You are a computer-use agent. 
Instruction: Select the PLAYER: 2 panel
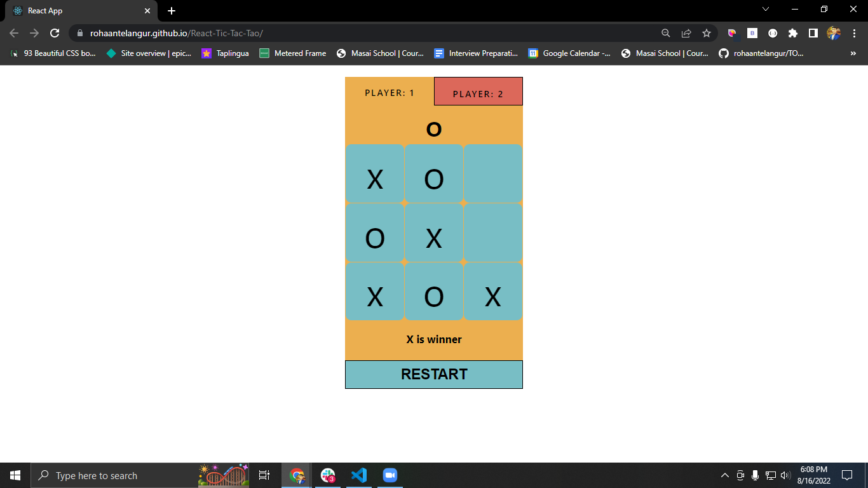(478, 91)
